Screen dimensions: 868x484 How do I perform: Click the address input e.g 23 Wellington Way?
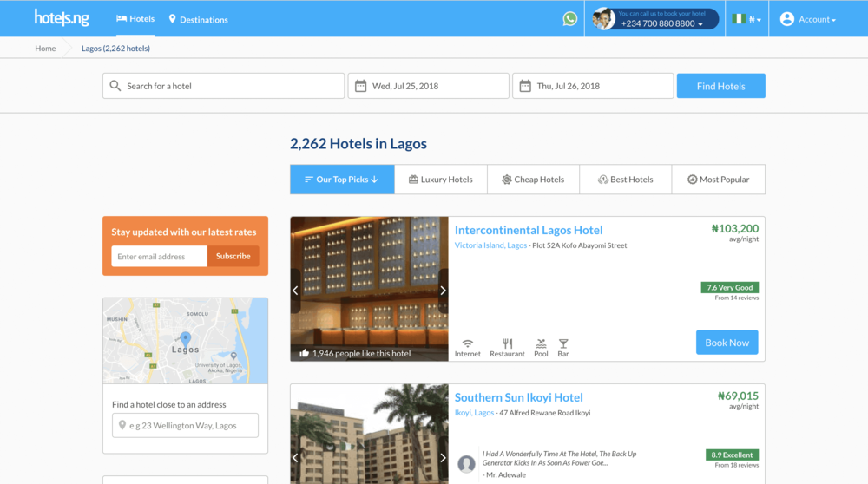point(185,425)
